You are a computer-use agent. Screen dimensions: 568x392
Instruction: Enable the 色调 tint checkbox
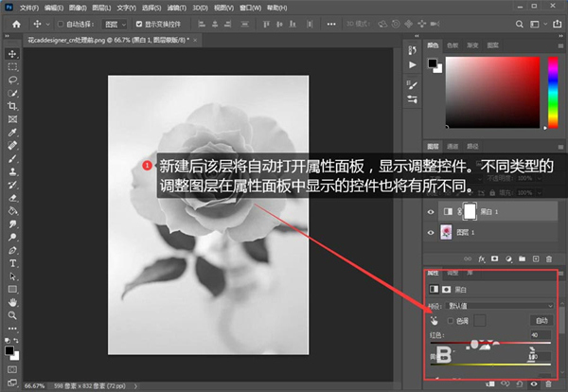(450, 321)
